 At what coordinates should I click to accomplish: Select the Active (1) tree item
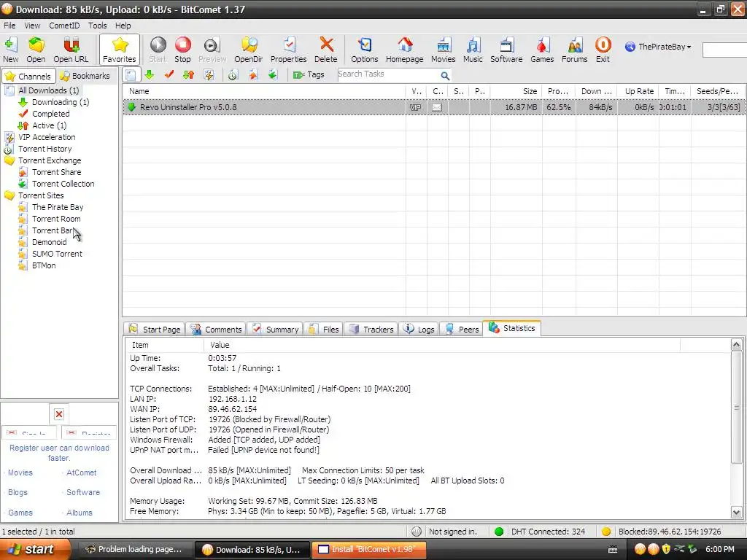pos(49,125)
